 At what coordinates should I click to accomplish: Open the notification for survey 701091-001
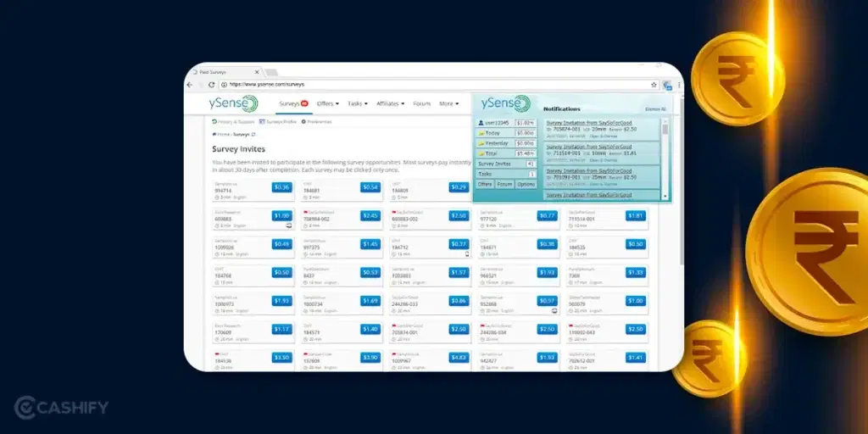(x=601, y=177)
